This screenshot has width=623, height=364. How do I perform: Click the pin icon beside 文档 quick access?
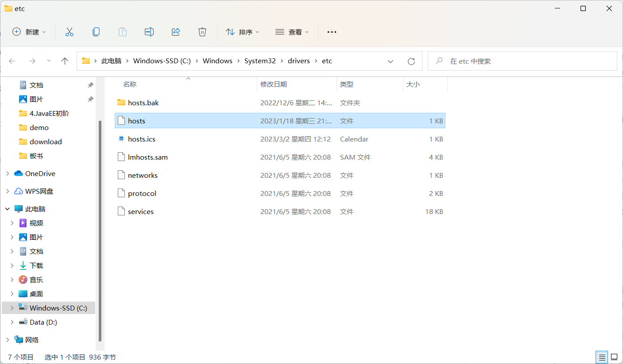coord(91,85)
